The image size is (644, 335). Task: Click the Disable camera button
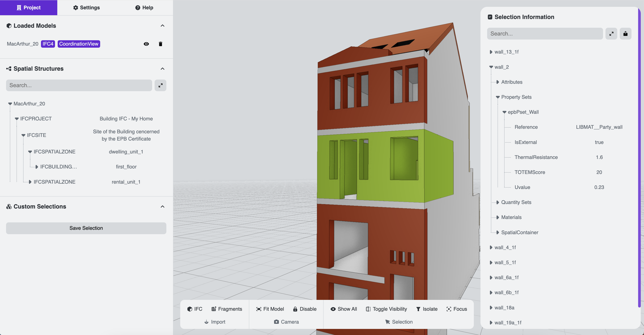click(305, 309)
